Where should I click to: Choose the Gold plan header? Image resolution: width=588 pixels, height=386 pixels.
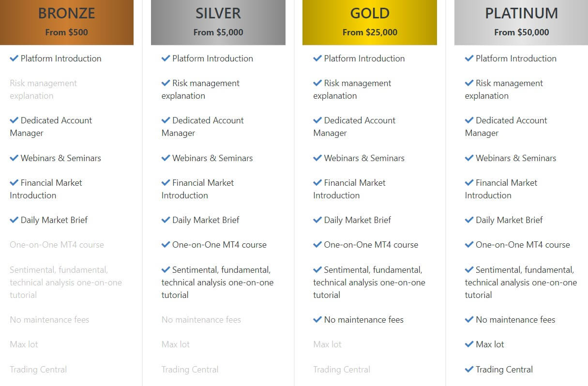pyautogui.click(x=370, y=22)
